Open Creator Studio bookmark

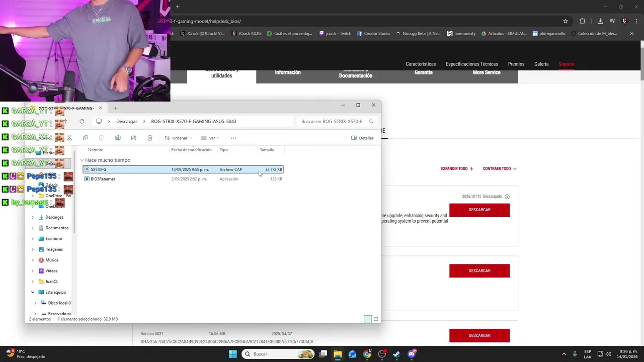[373, 34]
